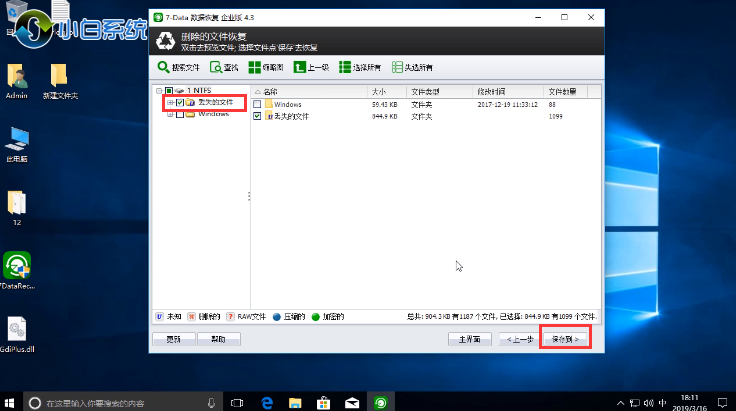The height and width of the screenshot is (411, 736).
Task: Click the Cortana search box
Action: click(122, 403)
